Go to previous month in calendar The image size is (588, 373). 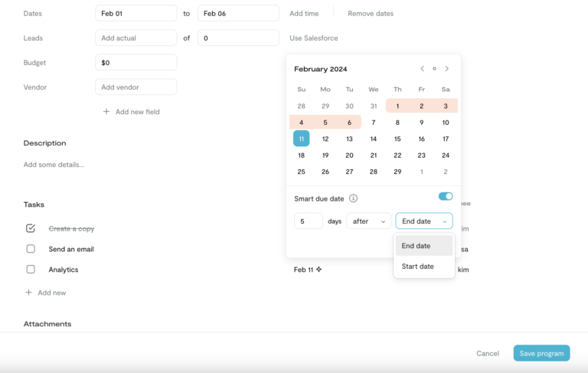coord(422,69)
